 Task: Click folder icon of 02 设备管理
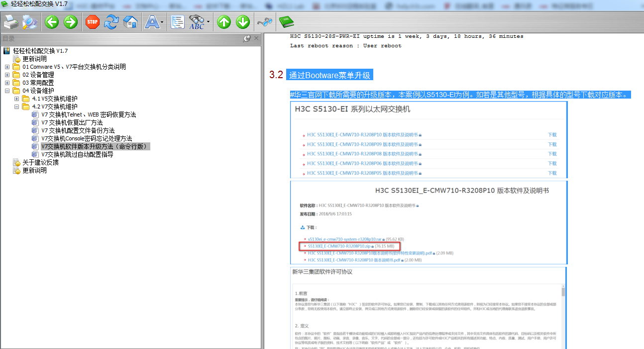[16, 75]
